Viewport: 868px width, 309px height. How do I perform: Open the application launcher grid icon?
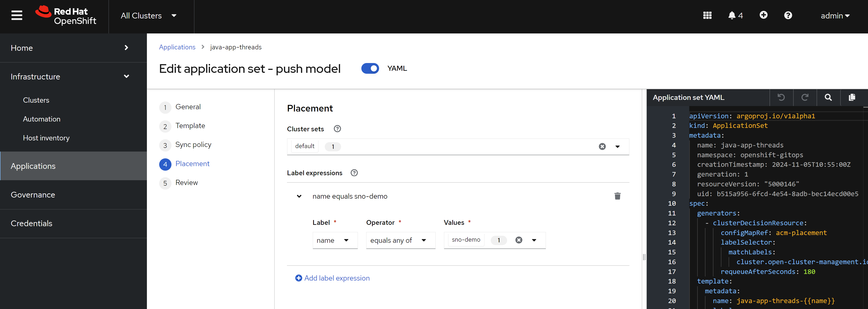coord(707,15)
